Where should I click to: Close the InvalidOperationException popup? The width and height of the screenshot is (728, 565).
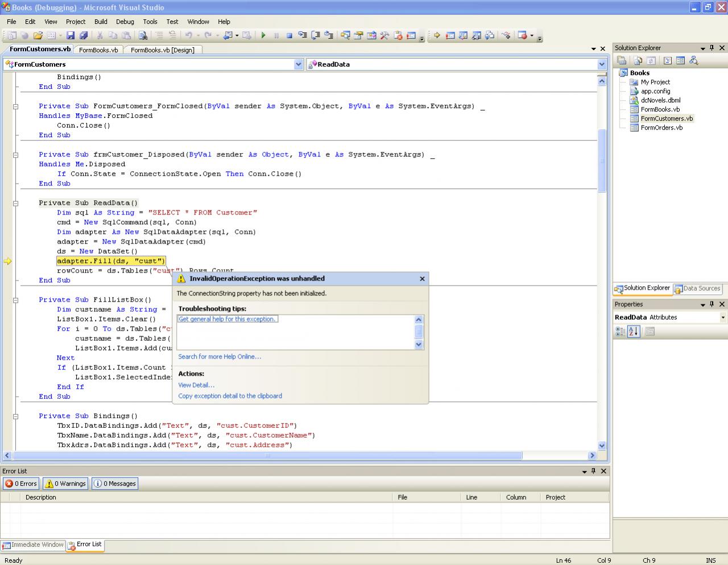pos(422,279)
